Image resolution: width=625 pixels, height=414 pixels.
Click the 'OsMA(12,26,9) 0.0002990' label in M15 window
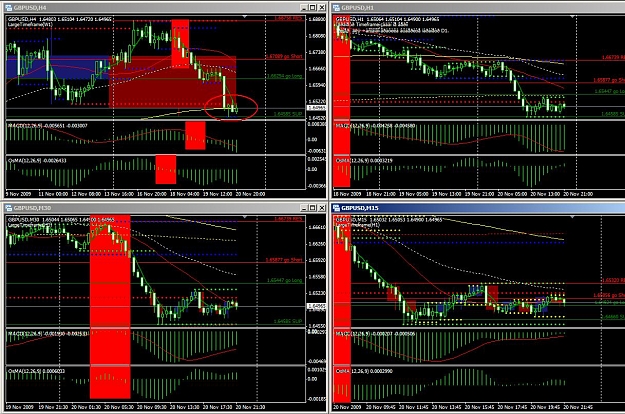364,371
